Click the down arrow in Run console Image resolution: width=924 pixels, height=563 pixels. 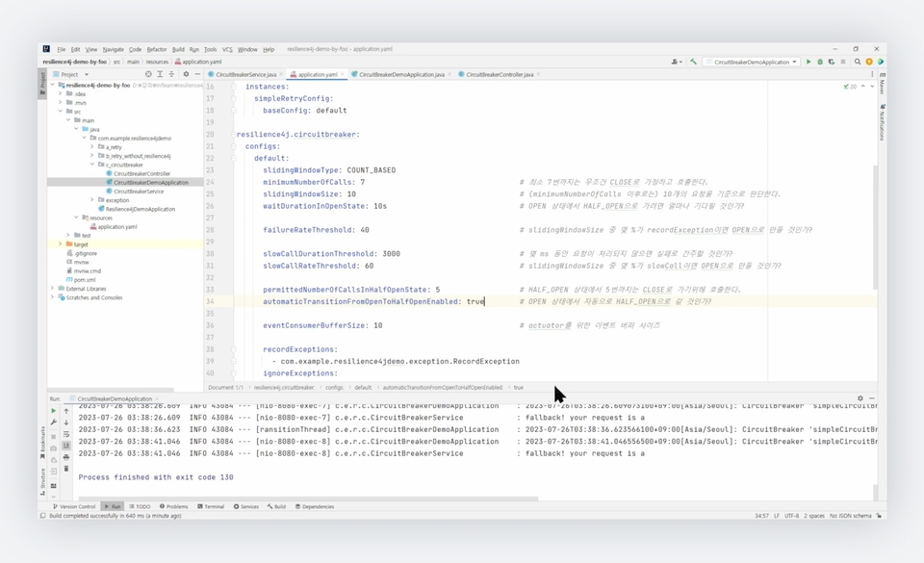click(66, 422)
